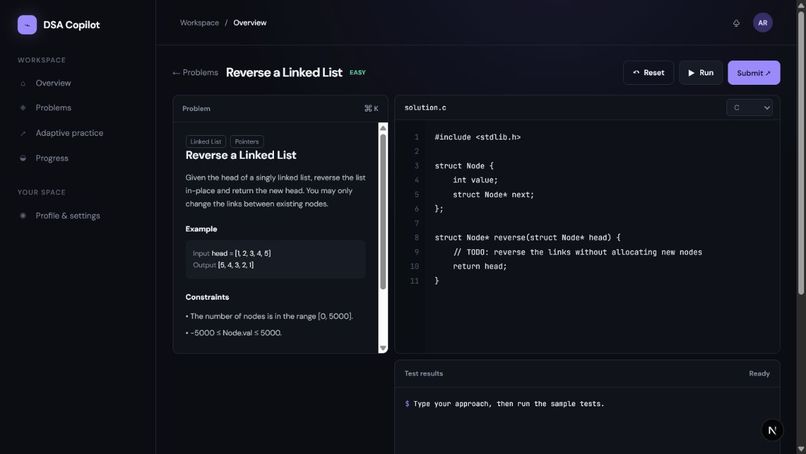
Task: Click the Workspace breadcrumb link
Action: click(199, 23)
